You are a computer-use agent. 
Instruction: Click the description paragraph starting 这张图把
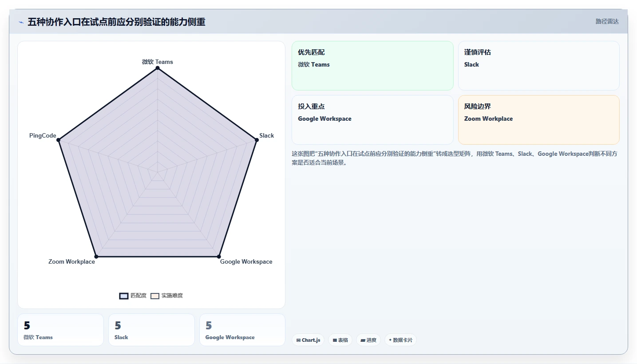(454, 158)
